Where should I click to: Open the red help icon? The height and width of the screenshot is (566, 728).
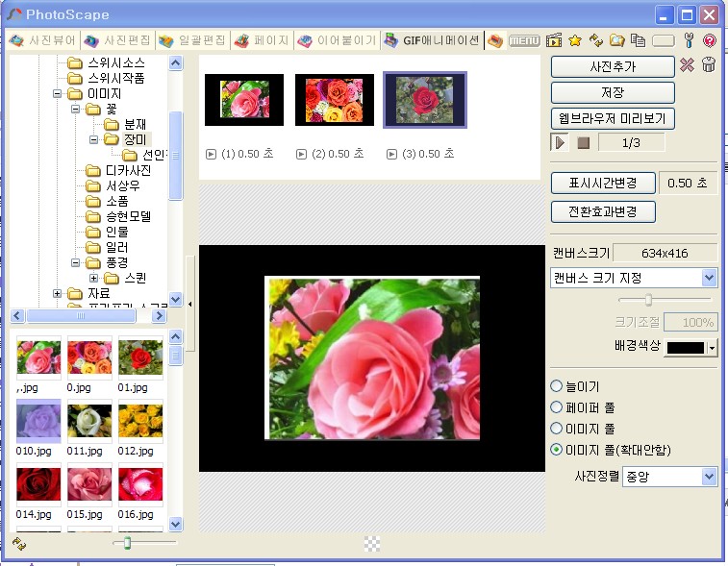(x=710, y=40)
